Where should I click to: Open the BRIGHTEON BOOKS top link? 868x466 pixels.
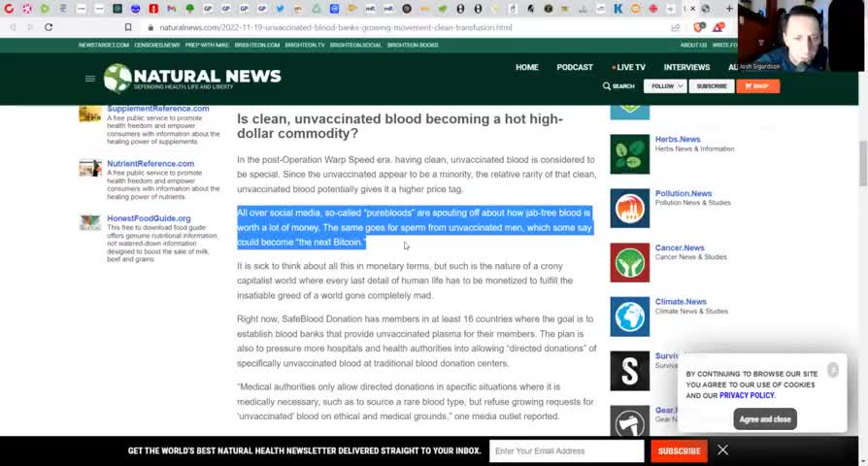[413, 45]
